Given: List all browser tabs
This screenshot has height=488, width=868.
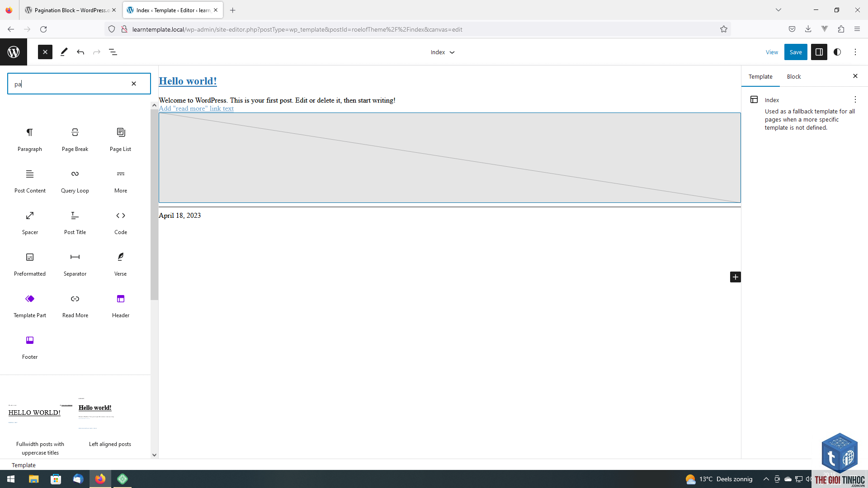Looking at the screenshot, I should pyautogui.click(x=778, y=10).
